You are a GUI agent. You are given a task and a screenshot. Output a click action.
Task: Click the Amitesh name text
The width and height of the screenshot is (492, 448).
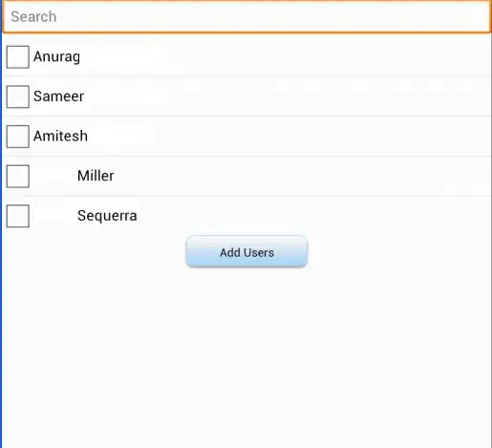[60, 136]
